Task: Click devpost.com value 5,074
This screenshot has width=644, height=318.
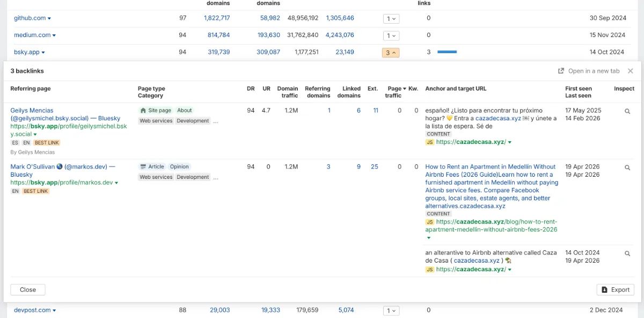Action: (346, 310)
